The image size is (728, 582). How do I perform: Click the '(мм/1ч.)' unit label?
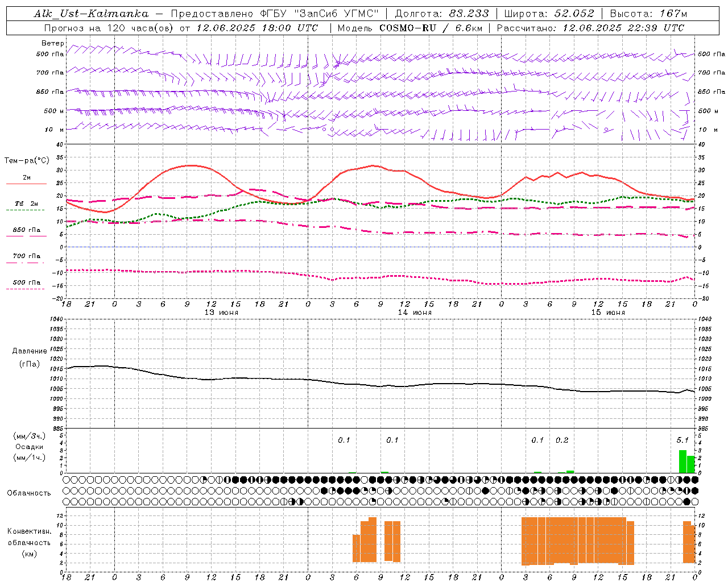(29, 458)
